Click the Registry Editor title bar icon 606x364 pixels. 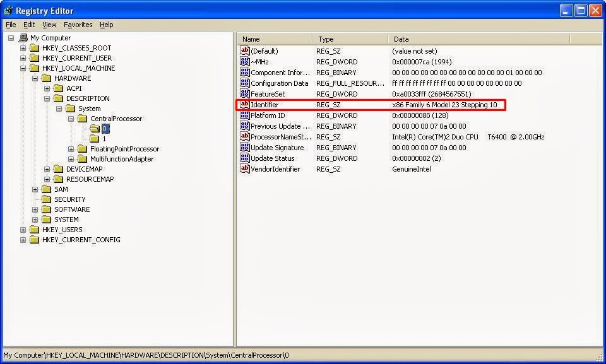tap(8, 11)
